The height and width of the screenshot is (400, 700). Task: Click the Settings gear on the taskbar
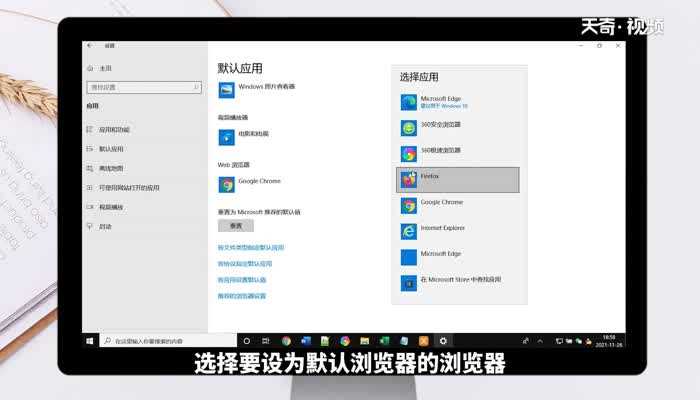[443, 341]
